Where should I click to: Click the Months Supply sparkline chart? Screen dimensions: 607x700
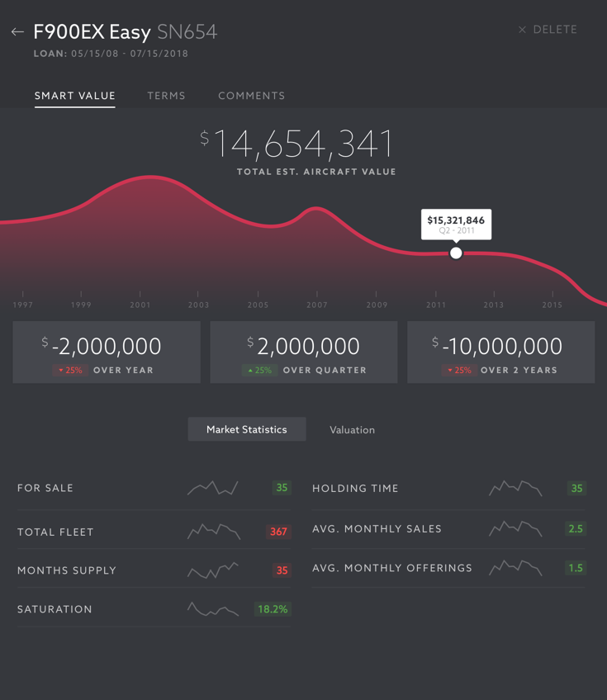pos(213,570)
